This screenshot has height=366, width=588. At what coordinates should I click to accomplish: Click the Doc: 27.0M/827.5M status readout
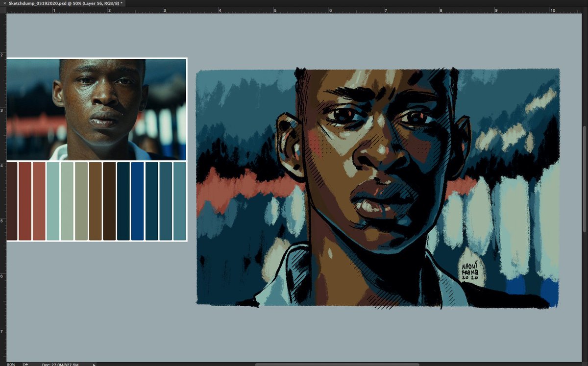click(60, 364)
